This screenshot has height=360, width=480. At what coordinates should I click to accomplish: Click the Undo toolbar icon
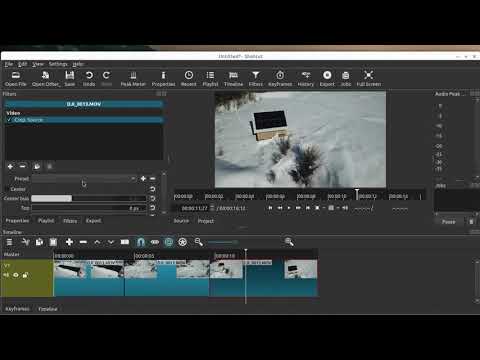tap(89, 79)
